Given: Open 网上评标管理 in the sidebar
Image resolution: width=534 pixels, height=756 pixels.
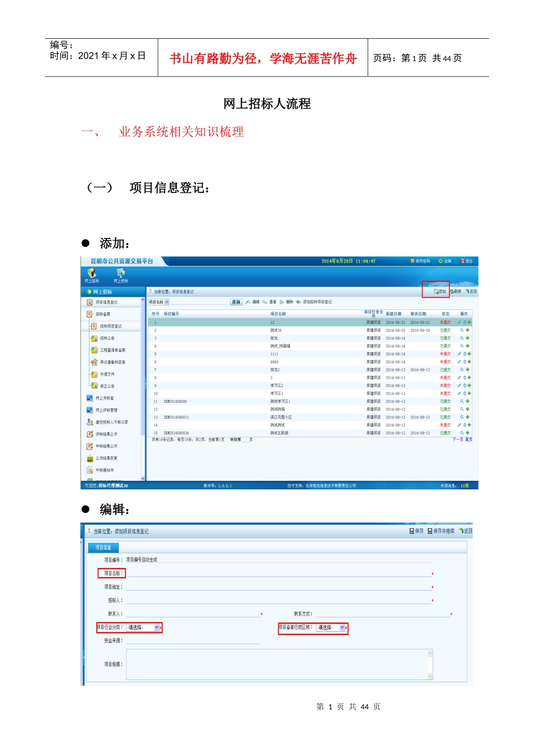Looking at the screenshot, I should tap(102, 410).
